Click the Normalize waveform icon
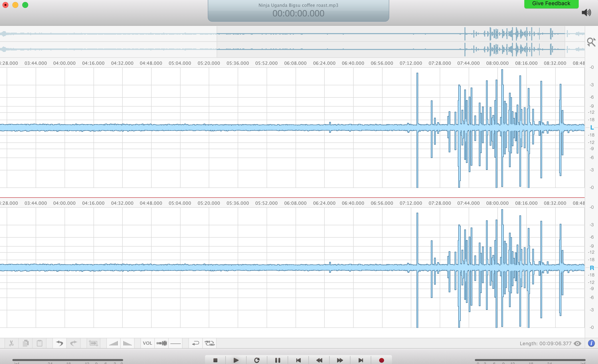Screen dimensions: 598x364 161,343
